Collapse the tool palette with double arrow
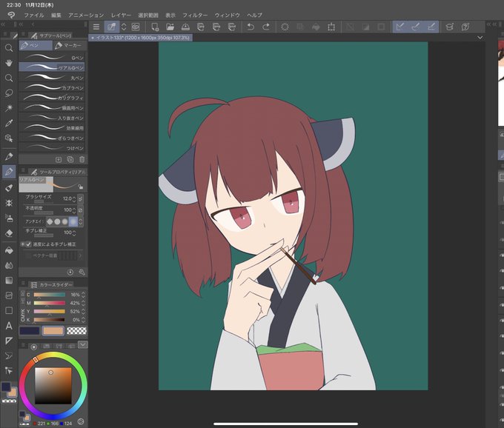 (3, 24)
